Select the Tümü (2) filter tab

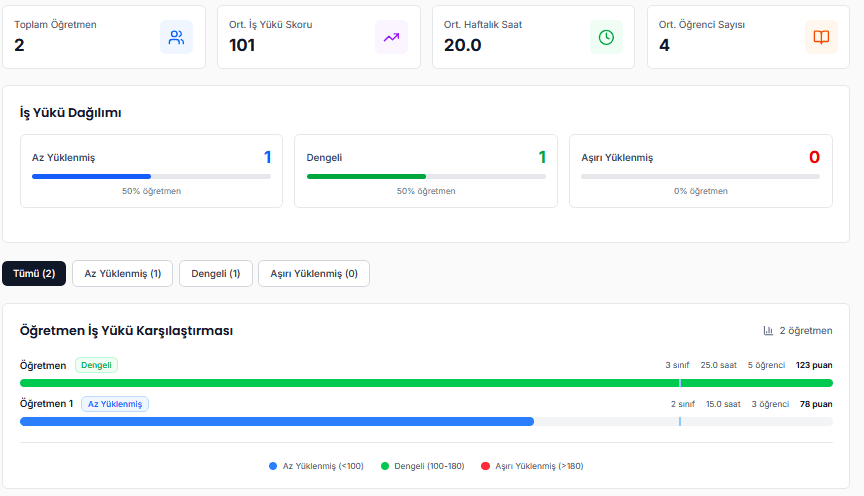[x=34, y=274]
